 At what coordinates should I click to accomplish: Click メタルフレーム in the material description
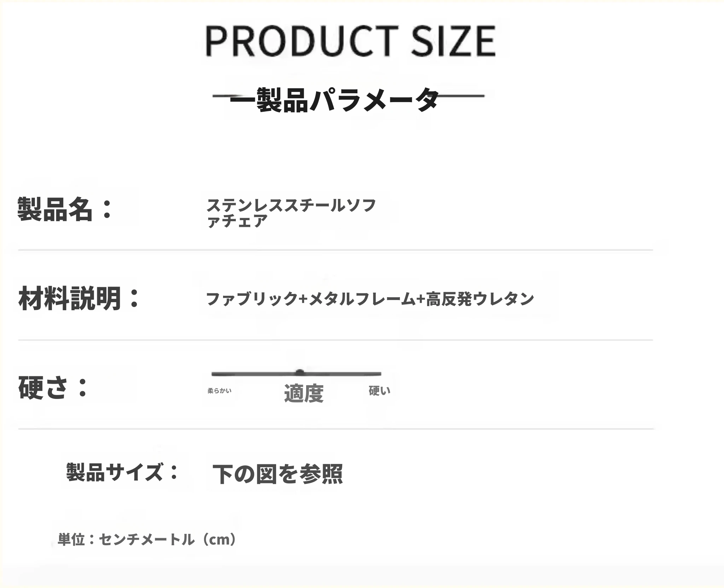pyautogui.click(x=362, y=299)
